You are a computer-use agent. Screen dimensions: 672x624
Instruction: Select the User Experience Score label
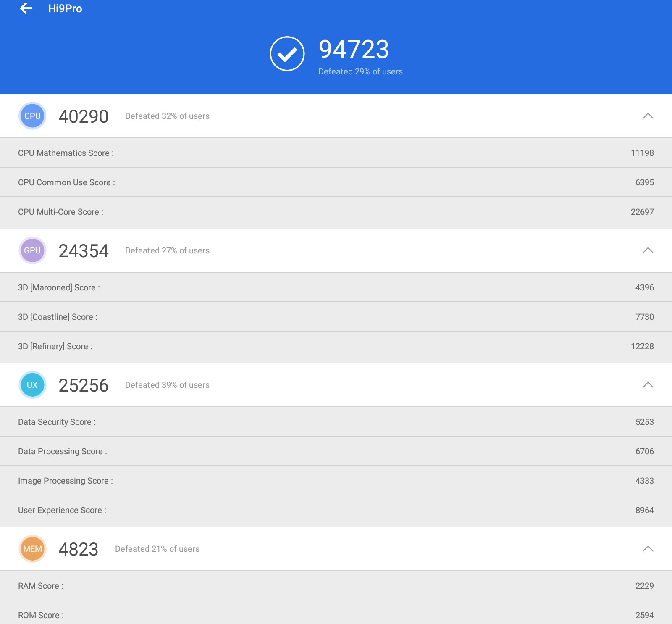coord(62,510)
